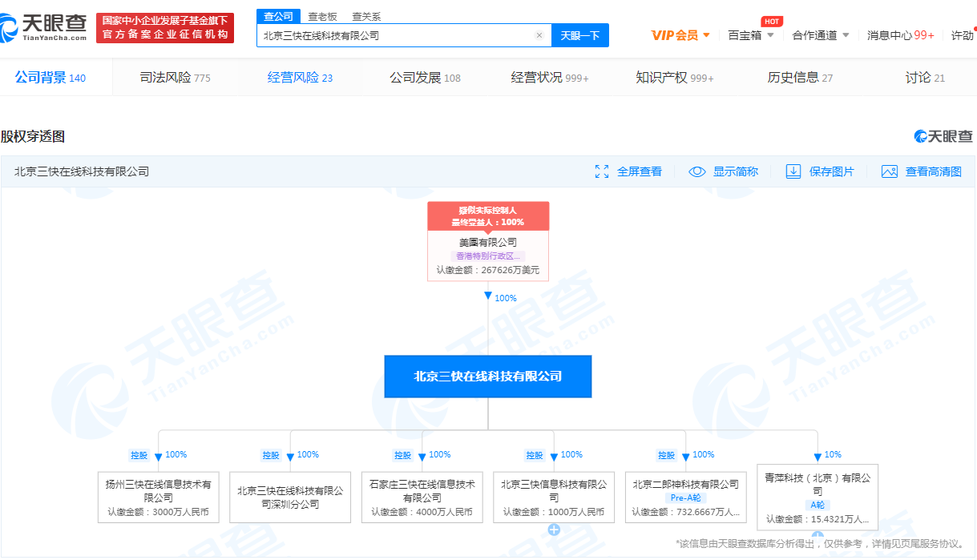Viewport: 977px width, 560px height.
Task: Click 认缴金额：4000万人民币 text
Action: click(x=422, y=512)
